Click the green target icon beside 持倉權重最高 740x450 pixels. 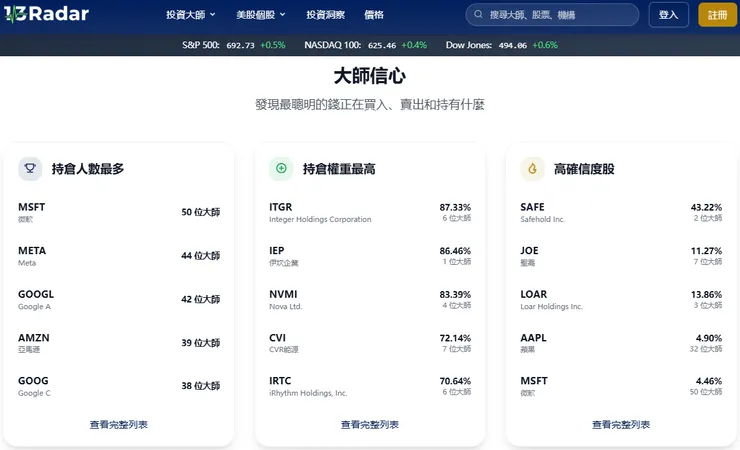pos(281,168)
